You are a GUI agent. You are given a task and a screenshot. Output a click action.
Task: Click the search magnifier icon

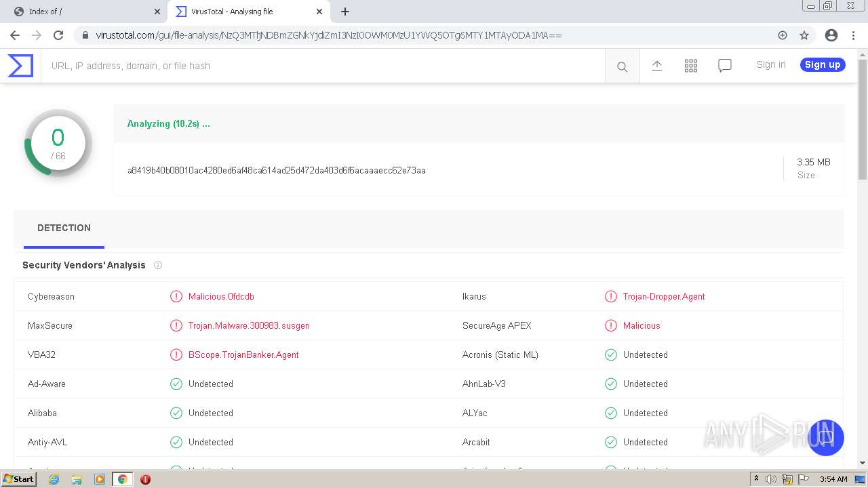point(622,66)
